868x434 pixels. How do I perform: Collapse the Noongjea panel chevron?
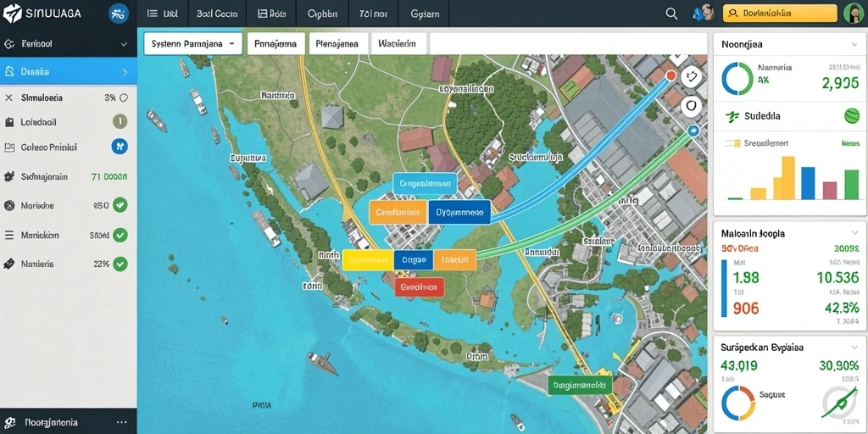pyautogui.click(x=854, y=44)
